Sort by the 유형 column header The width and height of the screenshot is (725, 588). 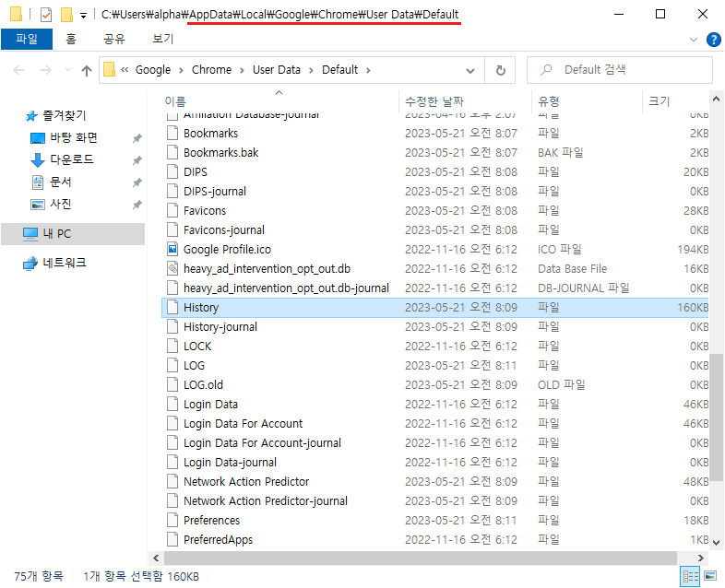click(549, 101)
